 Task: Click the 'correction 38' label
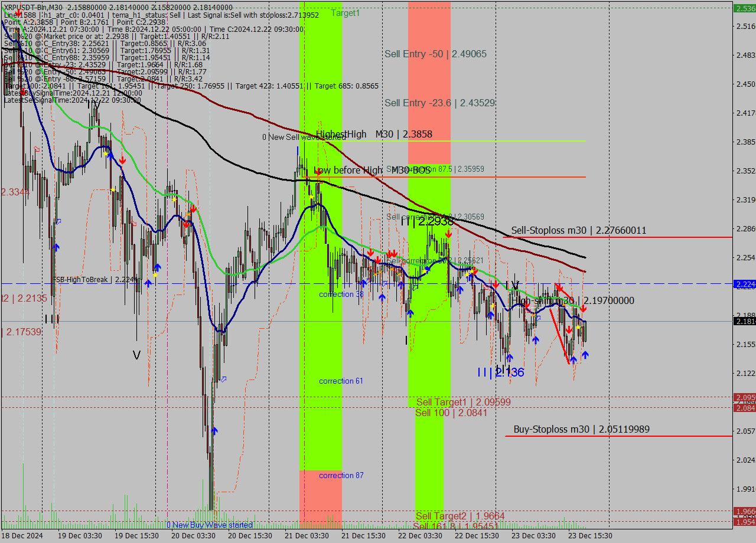click(x=341, y=295)
